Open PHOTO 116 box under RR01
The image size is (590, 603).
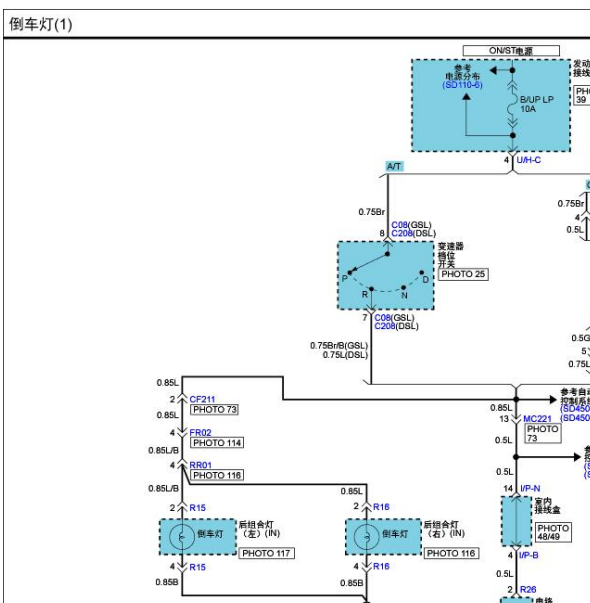click(217, 475)
